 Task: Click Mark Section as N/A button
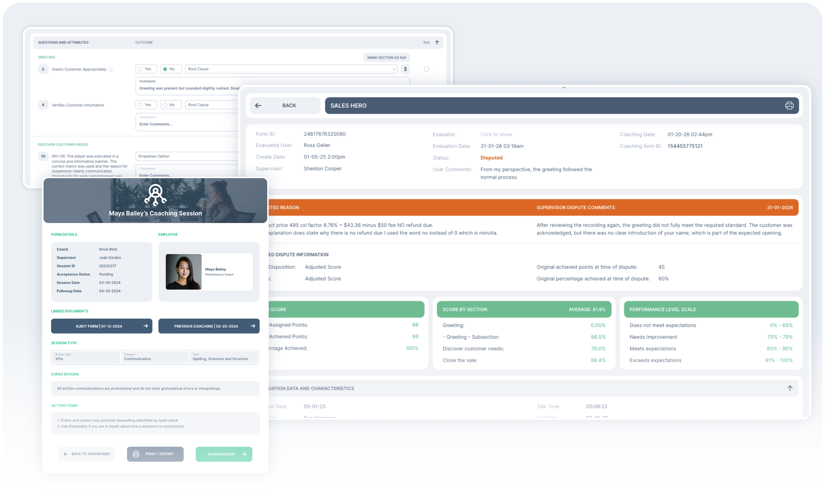[x=386, y=58]
